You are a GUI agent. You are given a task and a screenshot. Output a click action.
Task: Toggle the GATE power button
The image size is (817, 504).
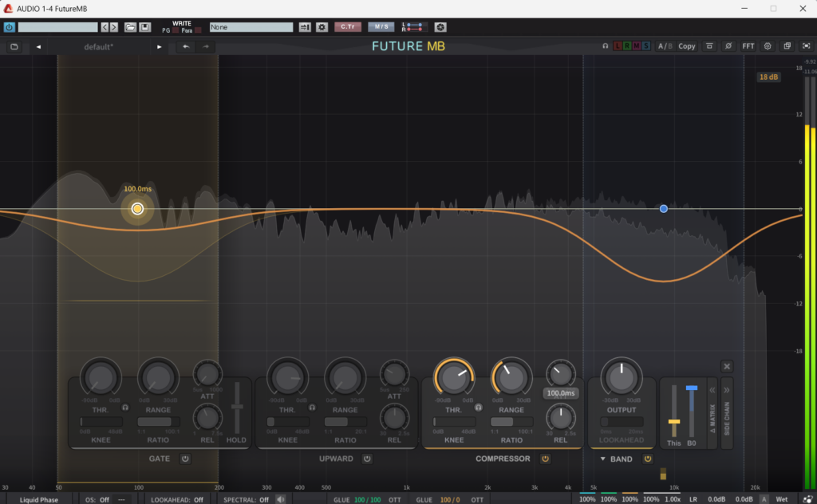coord(185,459)
